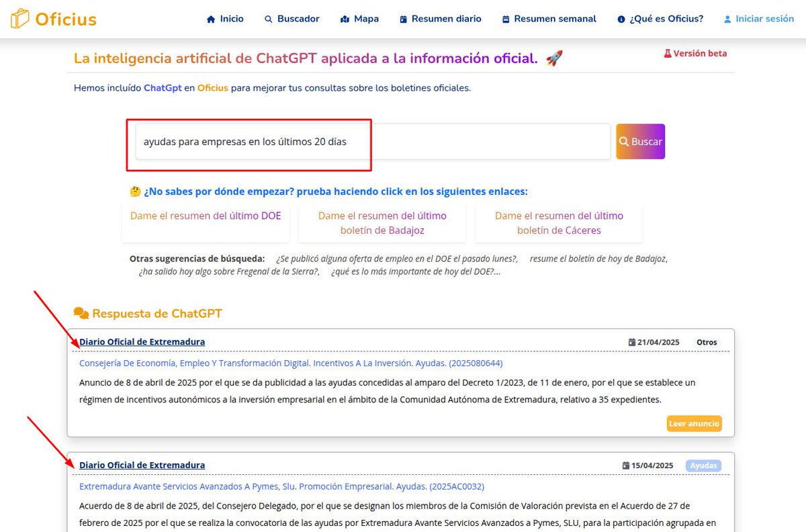The image size is (806, 532).
Task: Focus the search query input field
Action: click(x=373, y=142)
